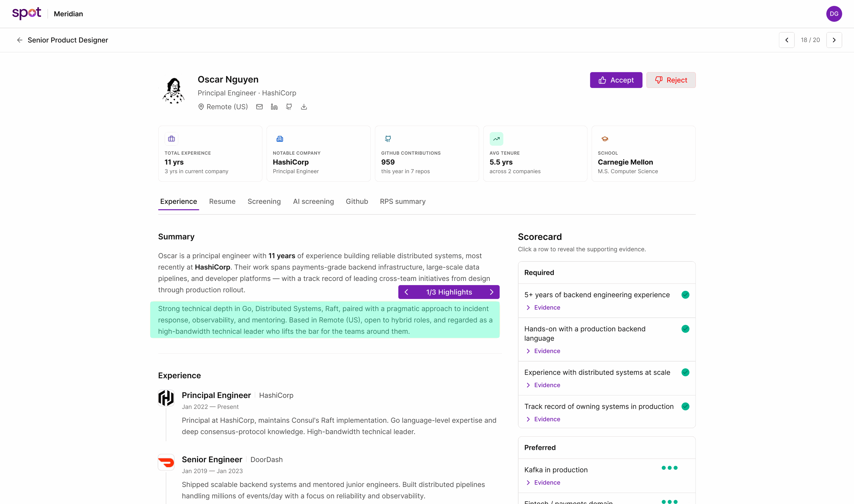Image resolution: width=854 pixels, height=504 pixels.
Task: Show previous highlight with left chevron
Action: coord(406,292)
